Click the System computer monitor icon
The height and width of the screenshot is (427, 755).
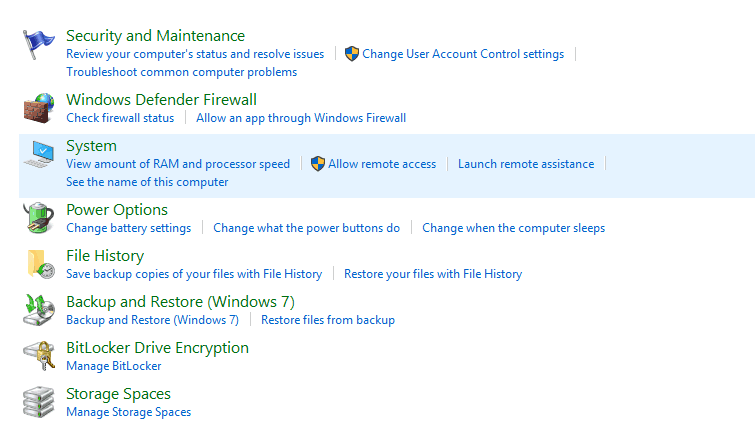[39, 155]
